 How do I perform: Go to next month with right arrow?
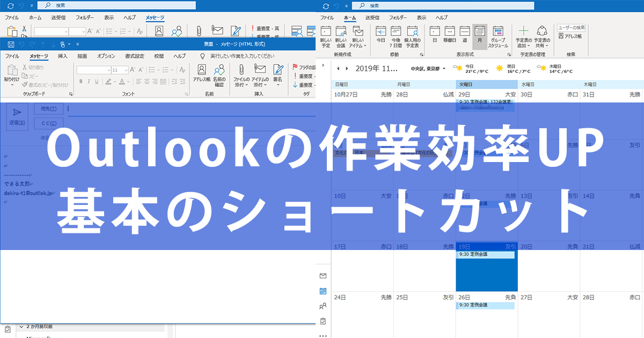point(348,69)
